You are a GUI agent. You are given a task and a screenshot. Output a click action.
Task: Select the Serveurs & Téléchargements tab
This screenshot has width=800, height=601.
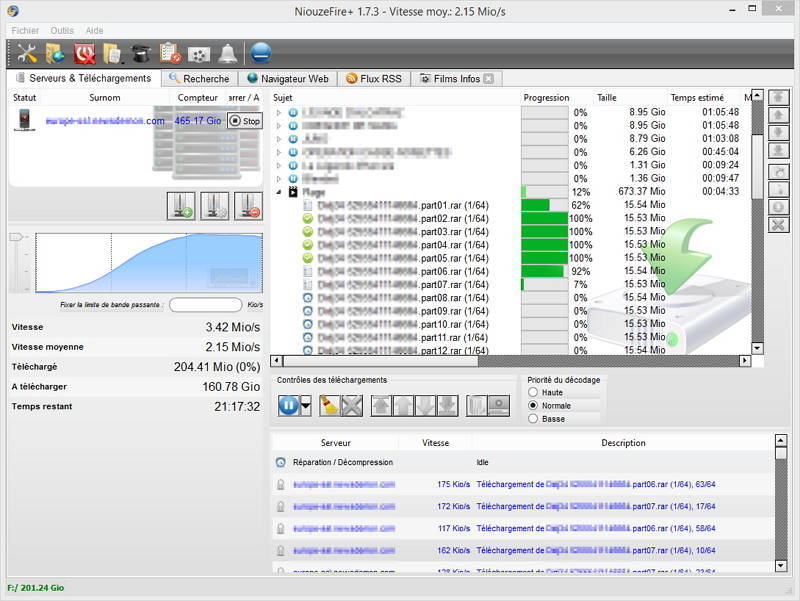click(x=84, y=78)
